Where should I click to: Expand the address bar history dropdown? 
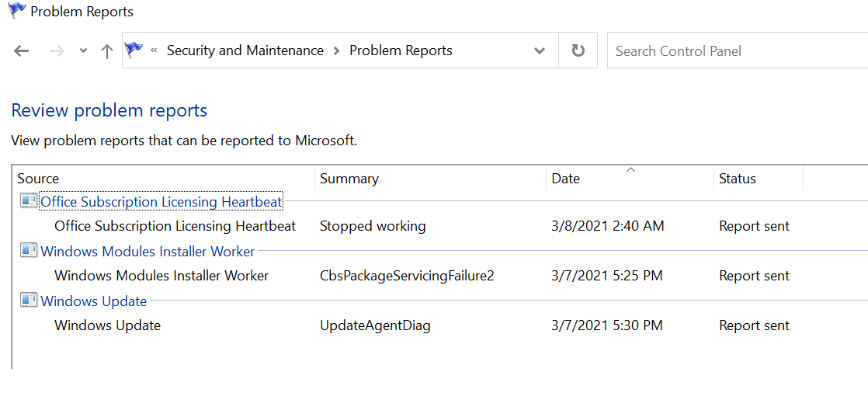click(540, 51)
